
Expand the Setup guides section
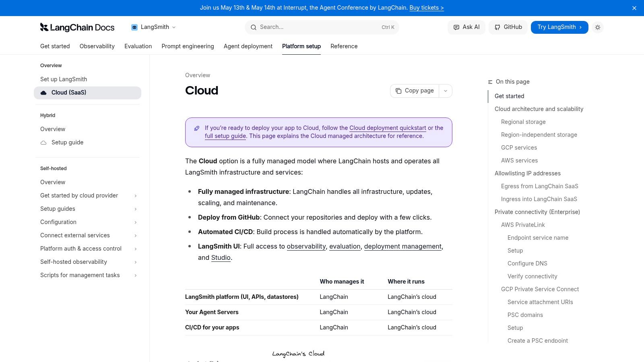136,209
